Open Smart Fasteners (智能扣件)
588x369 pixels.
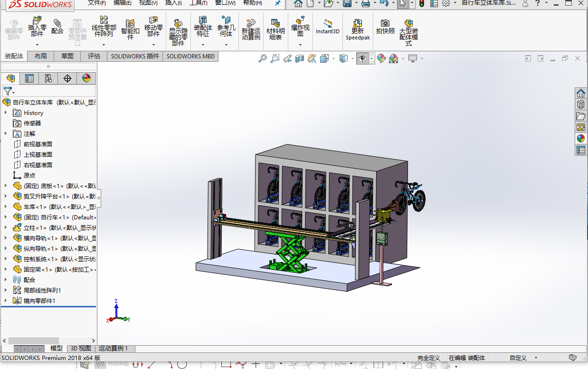point(130,28)
